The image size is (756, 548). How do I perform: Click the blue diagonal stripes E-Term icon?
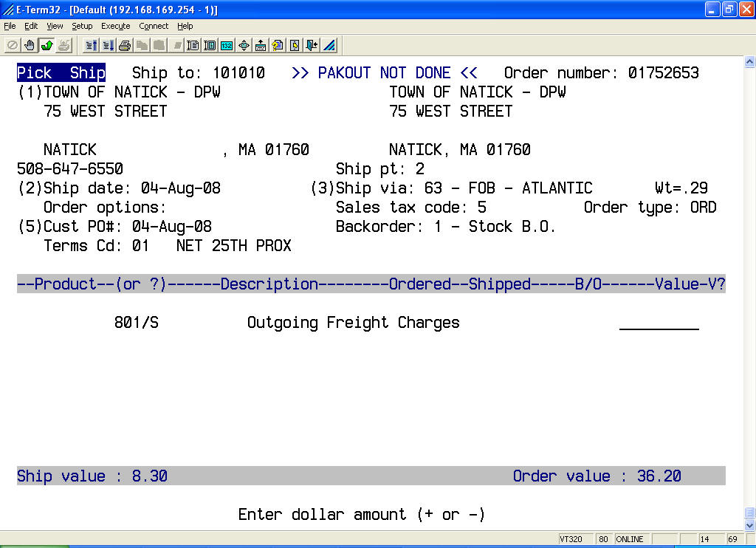click(x=329, y=45)
